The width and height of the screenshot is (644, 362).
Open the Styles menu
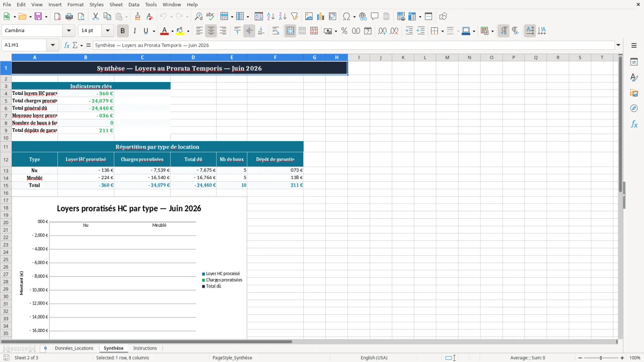point(97,4)
